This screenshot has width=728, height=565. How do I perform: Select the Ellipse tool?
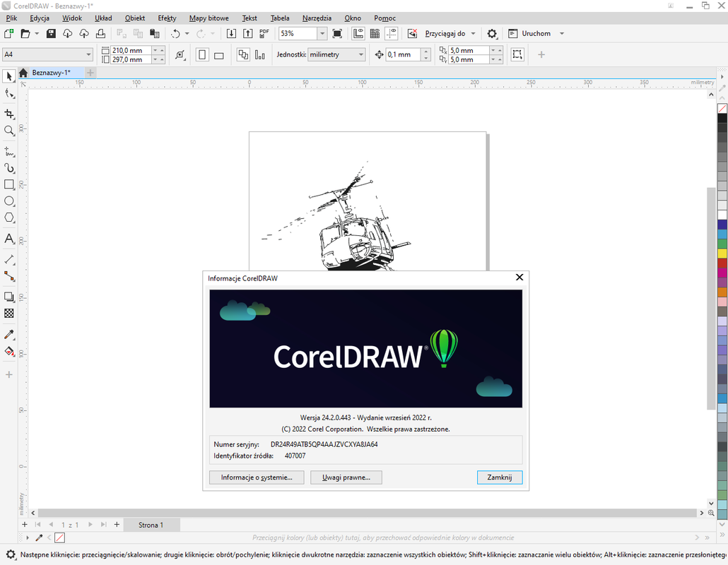(x=8, y=201)
